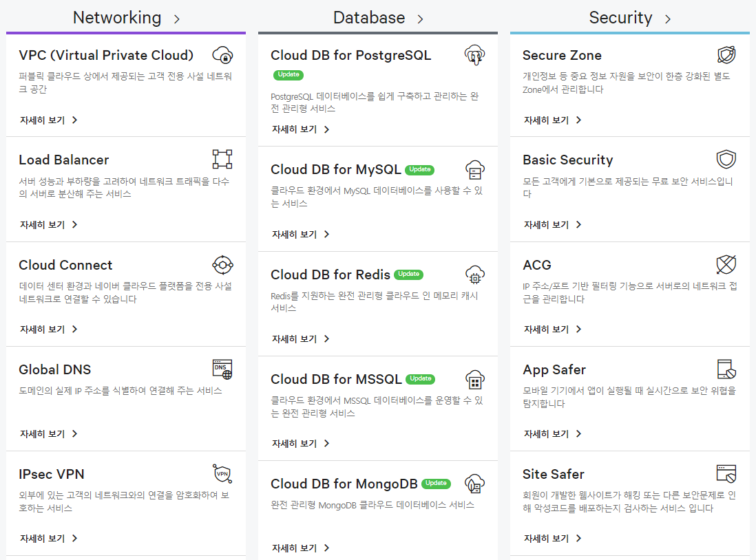The height and width of the screenshot is (560, 756).
Task: Click the Cloud DB for MySQL title
Action: [336, 170]
